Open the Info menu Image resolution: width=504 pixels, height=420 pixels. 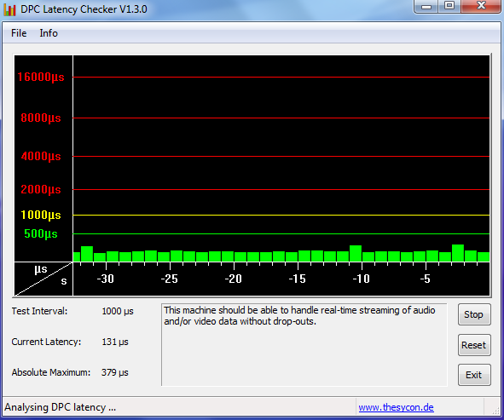pos(49,33)
